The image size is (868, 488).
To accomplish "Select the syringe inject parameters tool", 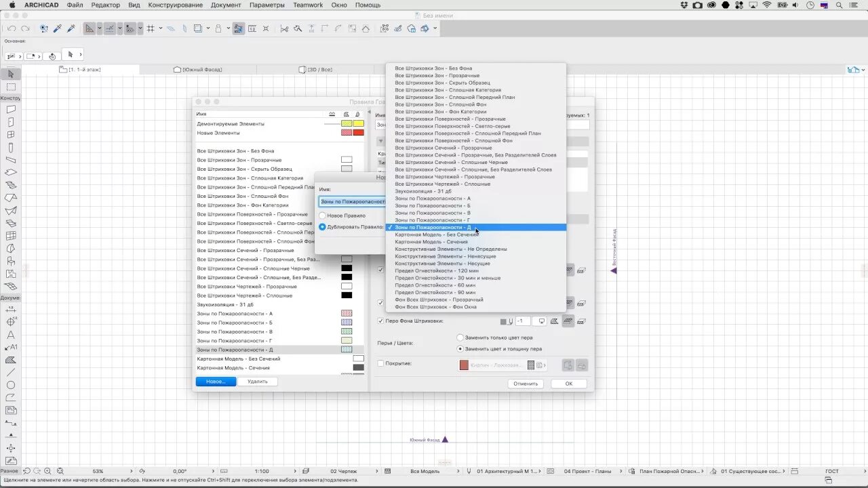I will point(71,28).
